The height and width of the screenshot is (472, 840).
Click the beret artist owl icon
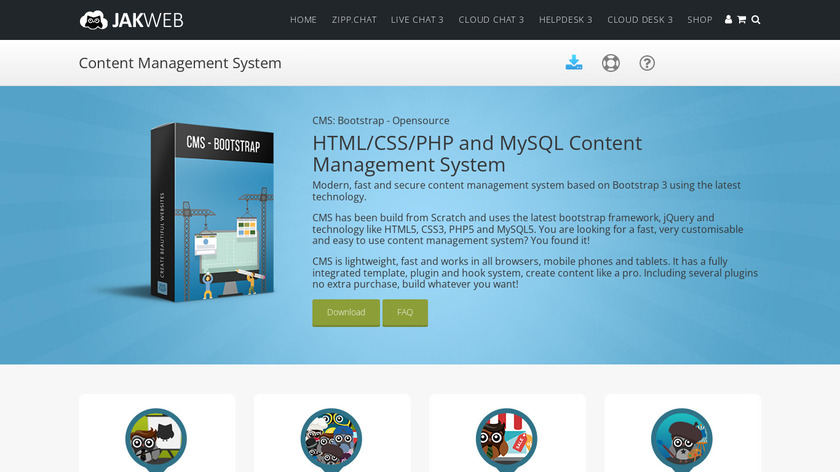click(x=681, y=439)
